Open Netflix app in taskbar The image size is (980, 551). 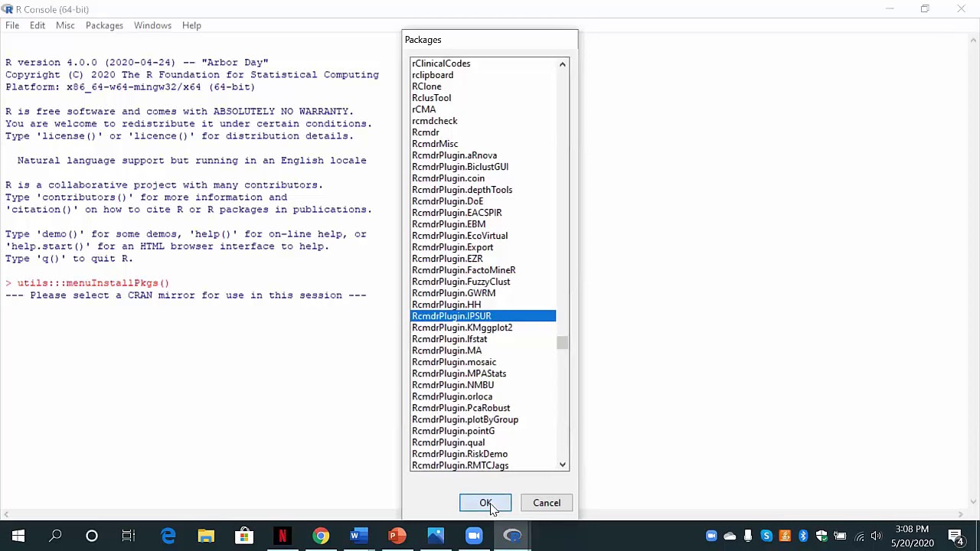tap(283, 536)
